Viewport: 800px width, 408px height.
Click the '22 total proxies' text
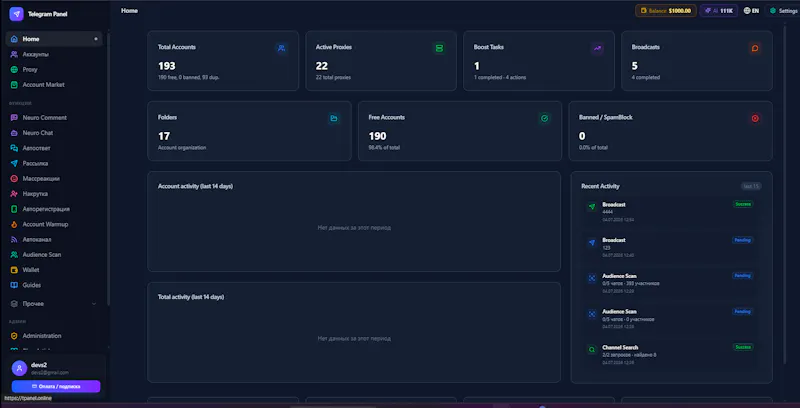tap(333, 78)
